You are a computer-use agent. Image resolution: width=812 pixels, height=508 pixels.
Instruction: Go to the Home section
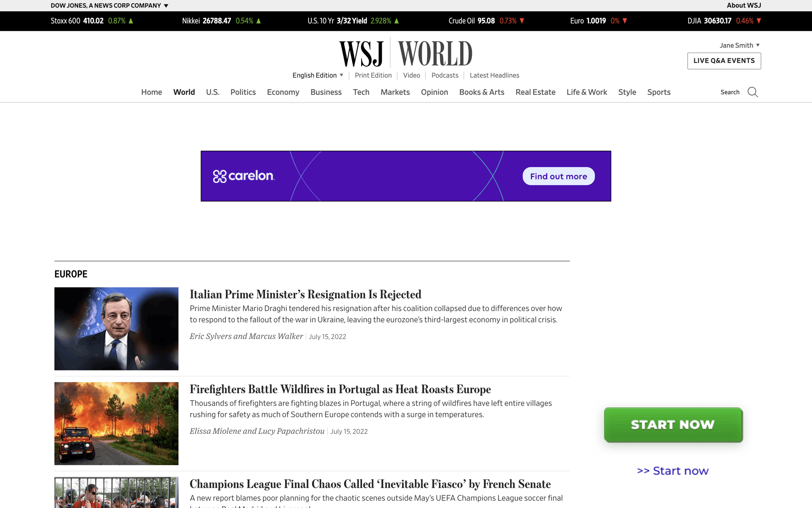151,92
